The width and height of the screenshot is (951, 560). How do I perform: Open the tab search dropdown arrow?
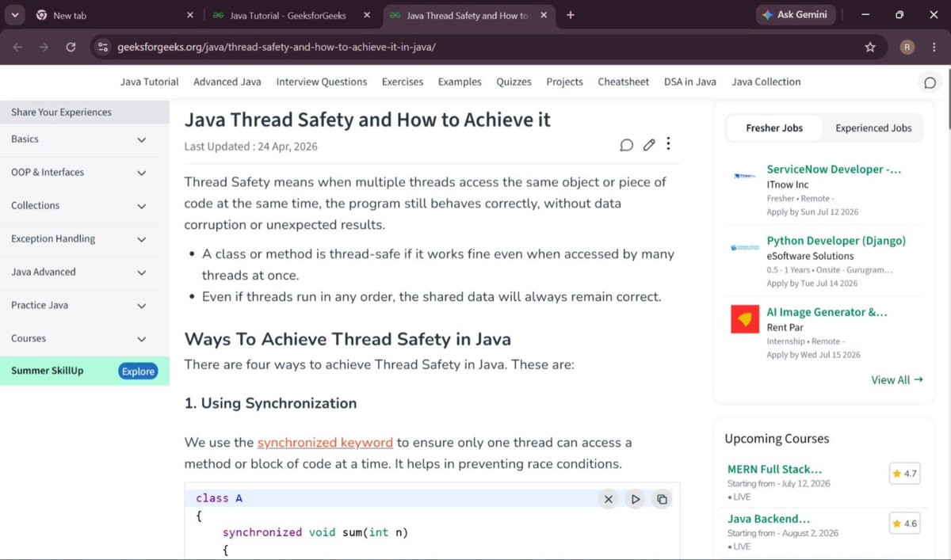point(15,15)
